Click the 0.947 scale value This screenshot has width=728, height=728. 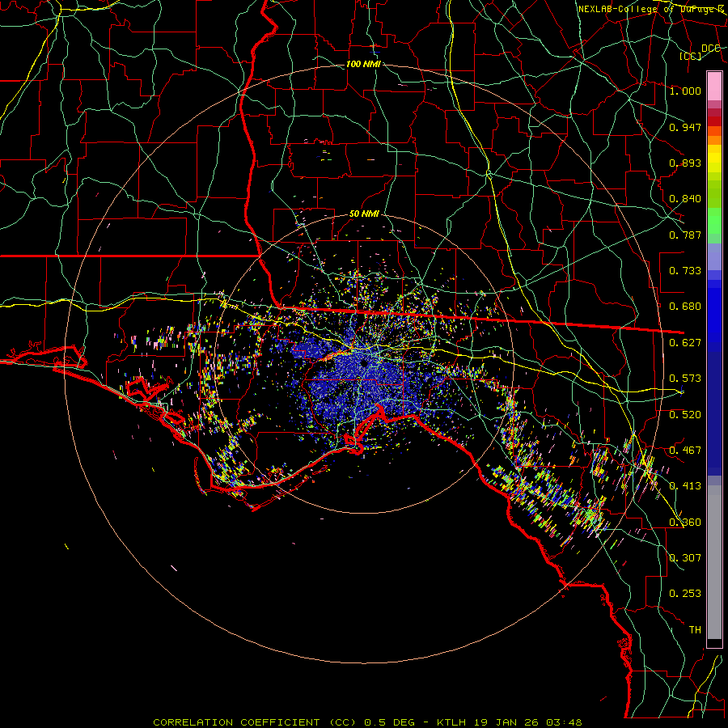(685, 127)
